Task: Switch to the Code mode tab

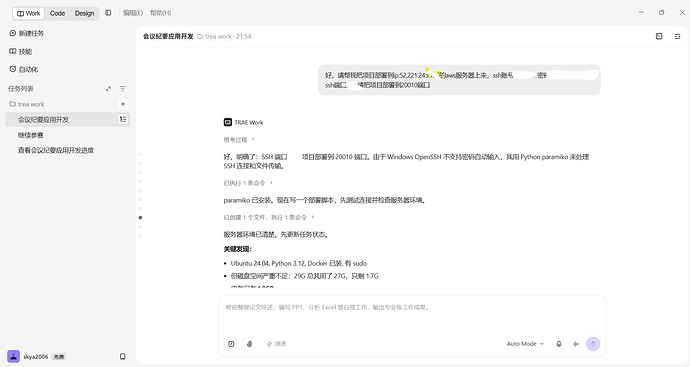Action: (x=57, y=13)
